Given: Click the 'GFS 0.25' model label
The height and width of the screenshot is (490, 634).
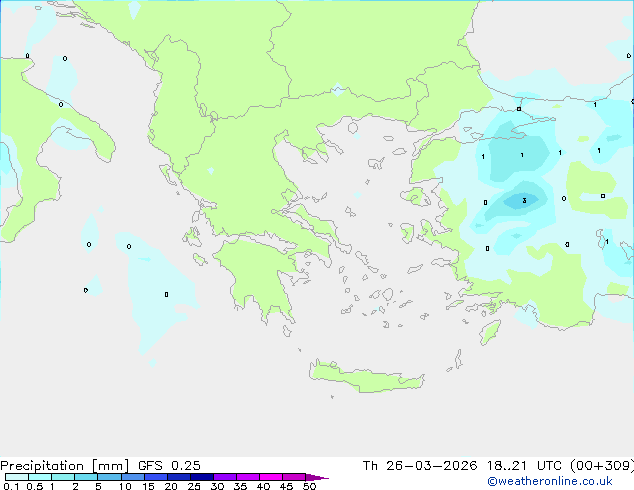Looking at the screenshot, I should tap(169, 466).
